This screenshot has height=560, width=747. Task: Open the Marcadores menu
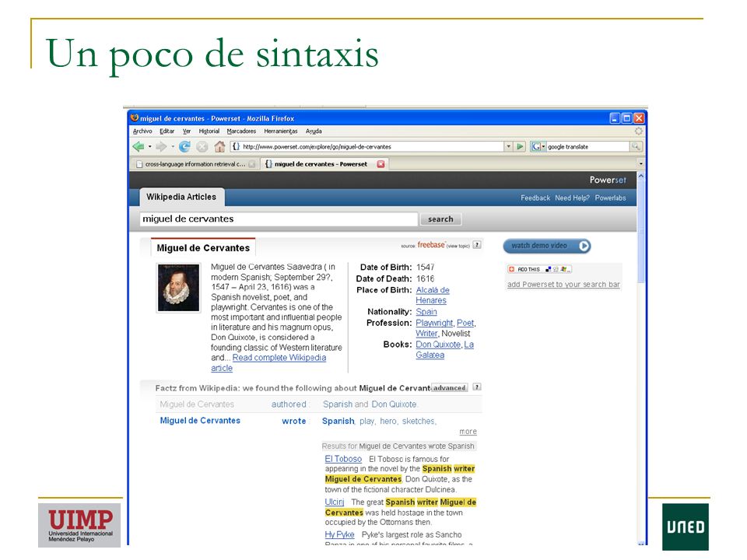[241, 131]
